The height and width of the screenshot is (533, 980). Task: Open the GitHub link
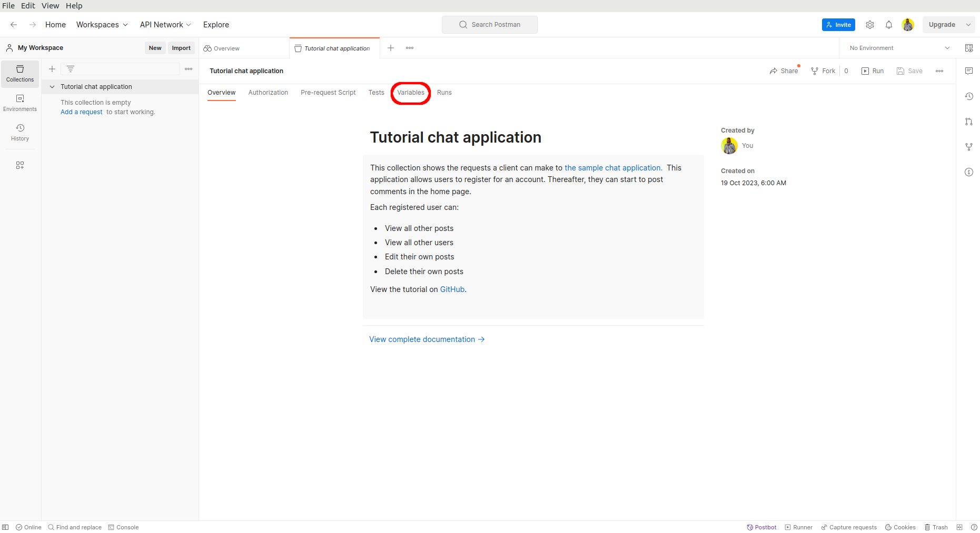point(452,289)
